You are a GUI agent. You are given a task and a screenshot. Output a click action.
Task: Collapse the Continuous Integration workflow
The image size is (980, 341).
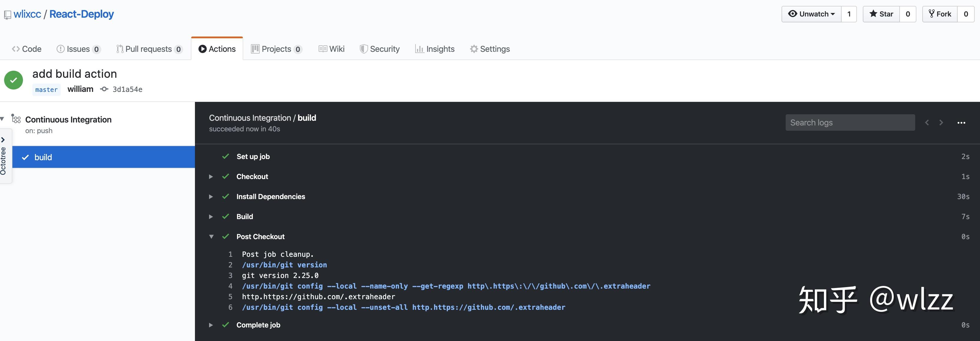[2, 119]
